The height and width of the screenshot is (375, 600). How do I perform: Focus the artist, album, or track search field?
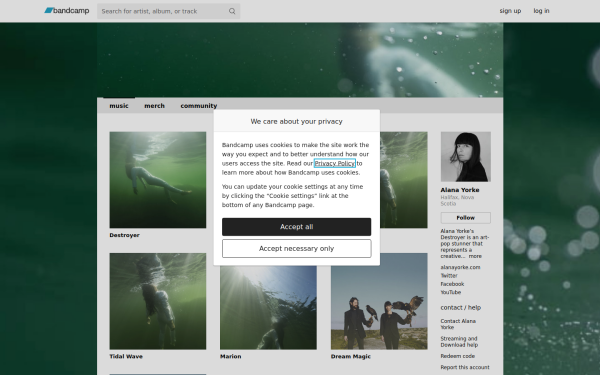(168, 11)
